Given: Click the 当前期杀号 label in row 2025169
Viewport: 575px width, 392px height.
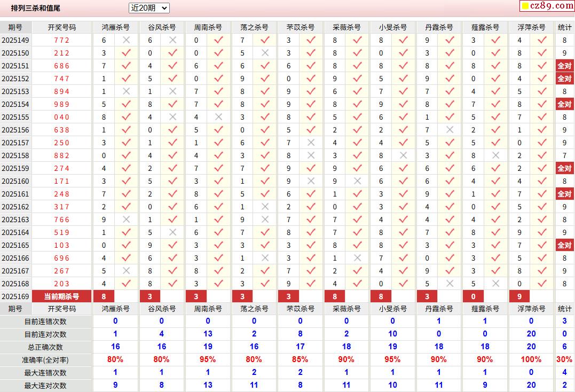Looking at the screenshot, I should [x=61, y=296].
